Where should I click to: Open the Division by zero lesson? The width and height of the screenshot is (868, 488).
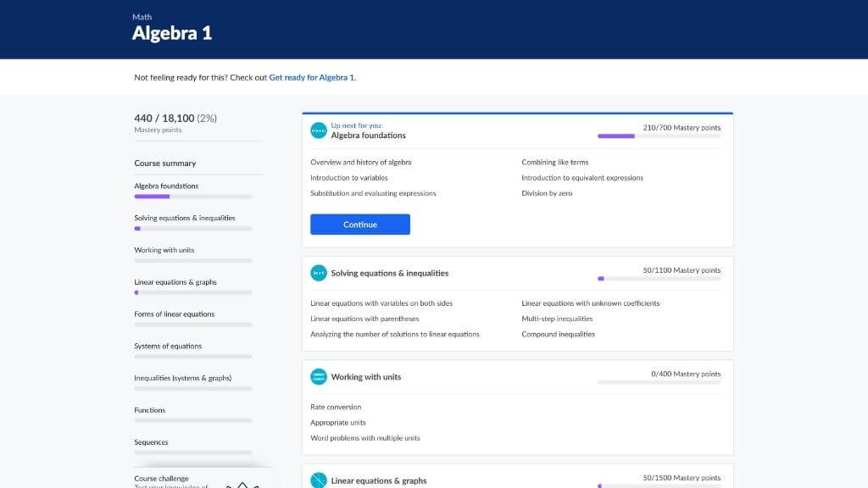[x=547, y=193]
